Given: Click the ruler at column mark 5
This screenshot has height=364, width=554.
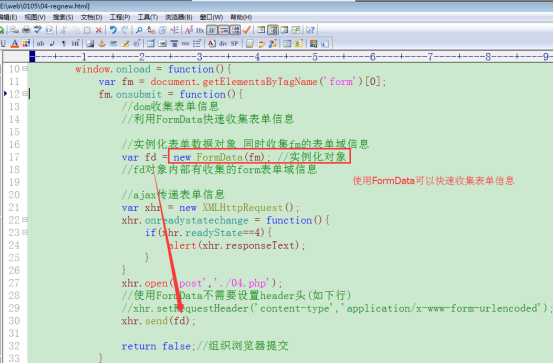Looking at the screenshot, I should click(x=315, y=57).
